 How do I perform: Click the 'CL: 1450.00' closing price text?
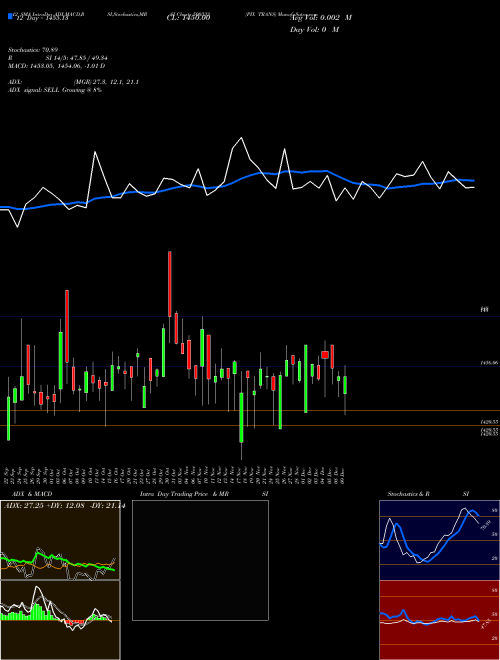pos(189,18)
